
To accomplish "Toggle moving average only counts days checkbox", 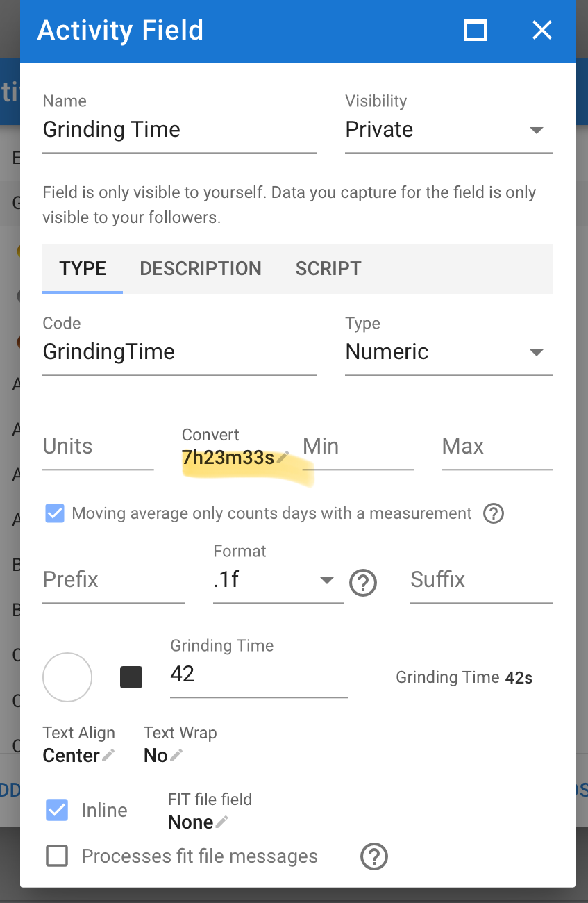I will click(54, 513).
